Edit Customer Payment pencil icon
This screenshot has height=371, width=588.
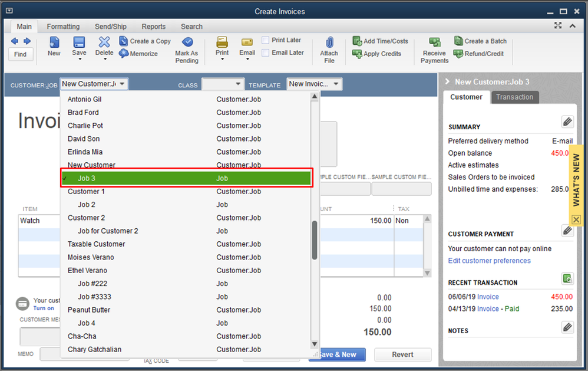567,230
